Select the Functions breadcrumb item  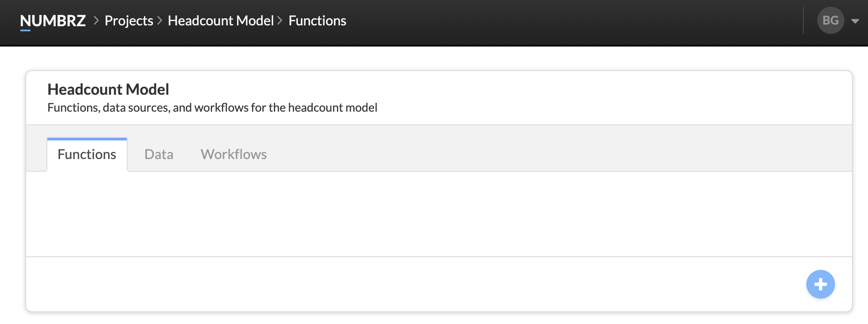click(317, 21)
